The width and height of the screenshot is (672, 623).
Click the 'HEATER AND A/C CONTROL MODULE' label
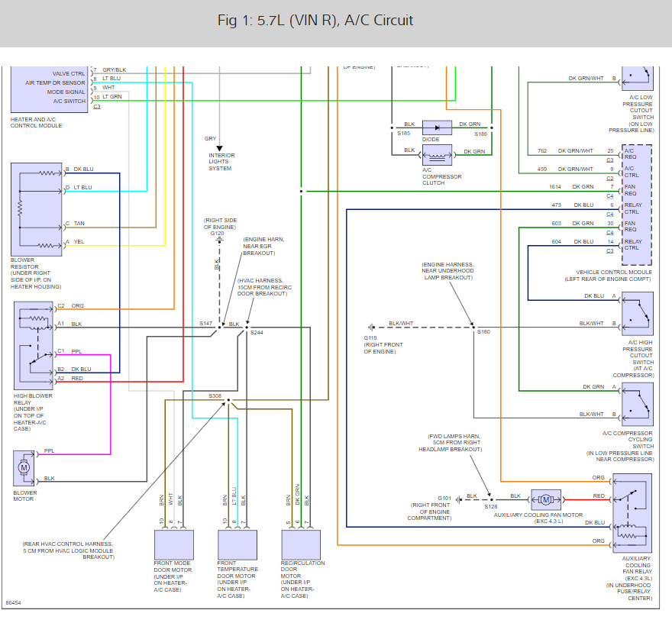coord(36,123)
